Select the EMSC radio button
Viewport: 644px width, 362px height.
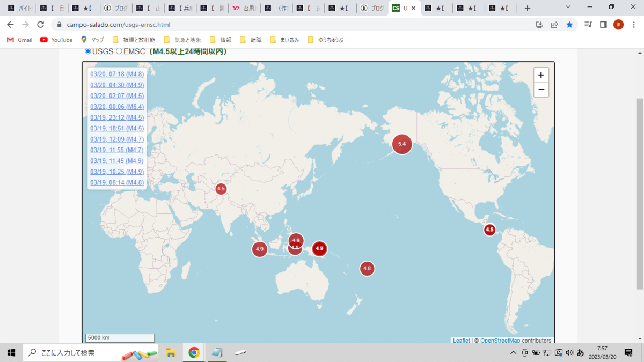coord(119,51)
